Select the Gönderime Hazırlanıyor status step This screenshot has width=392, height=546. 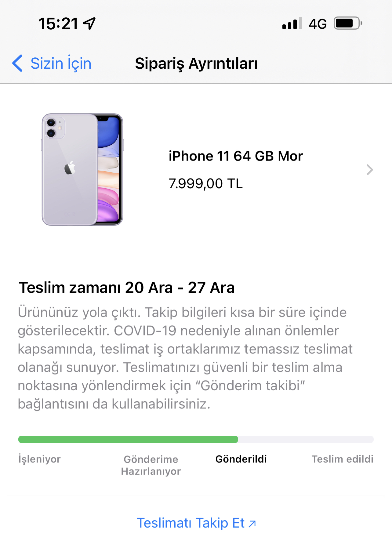pos(151,465)
